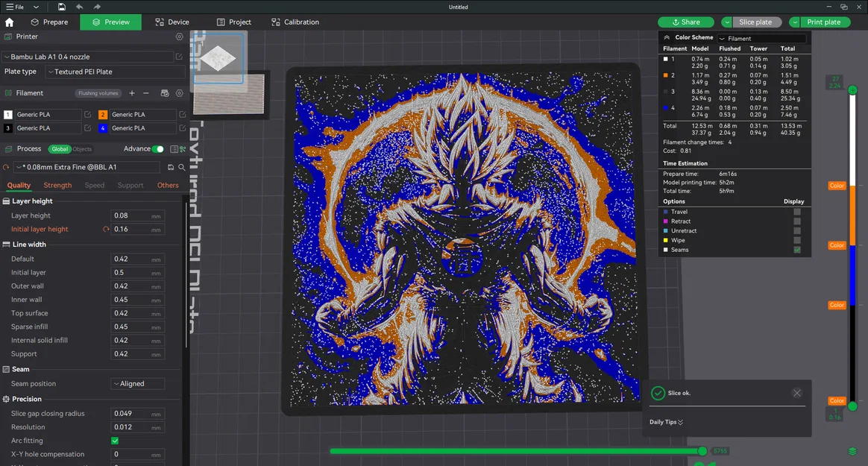Viewport: 868px width, 466px height.
Task: Disable Seams display in Options
Action: [x=797, y=249]
